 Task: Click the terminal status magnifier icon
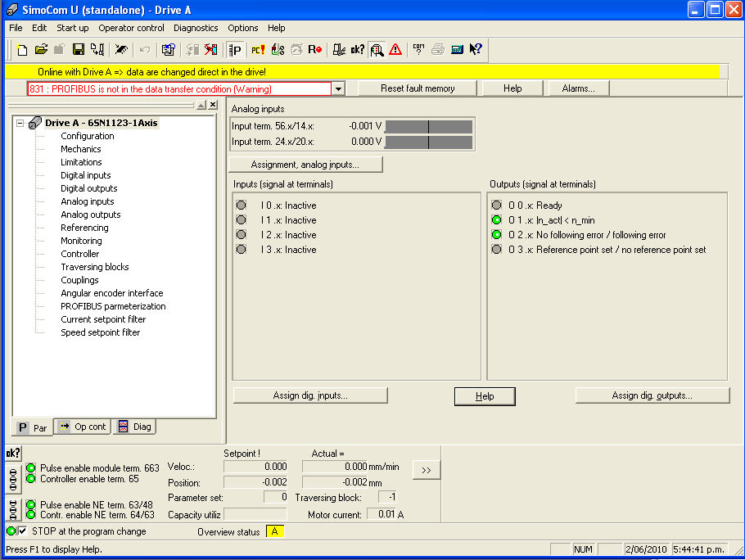click(x=377, y=49)
